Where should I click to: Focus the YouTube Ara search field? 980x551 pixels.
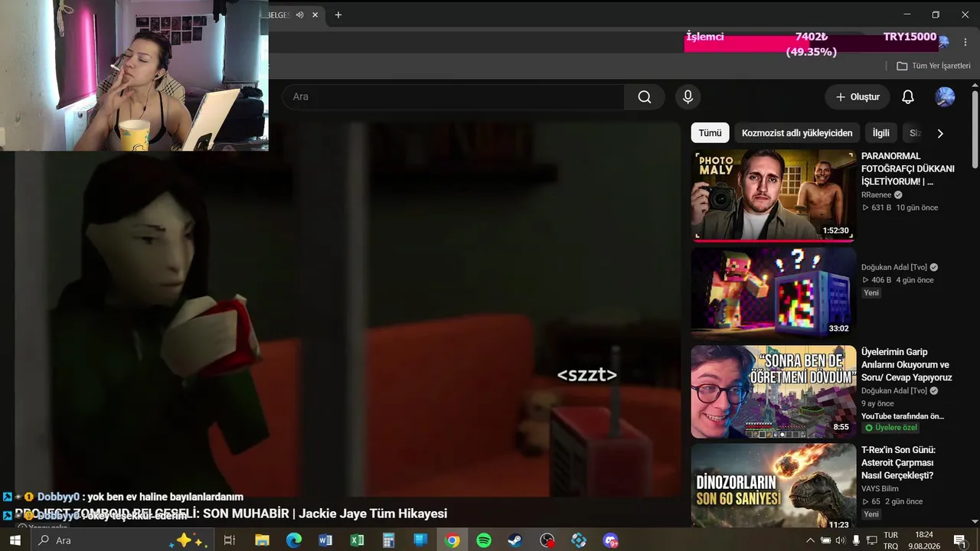click(453, 97)
